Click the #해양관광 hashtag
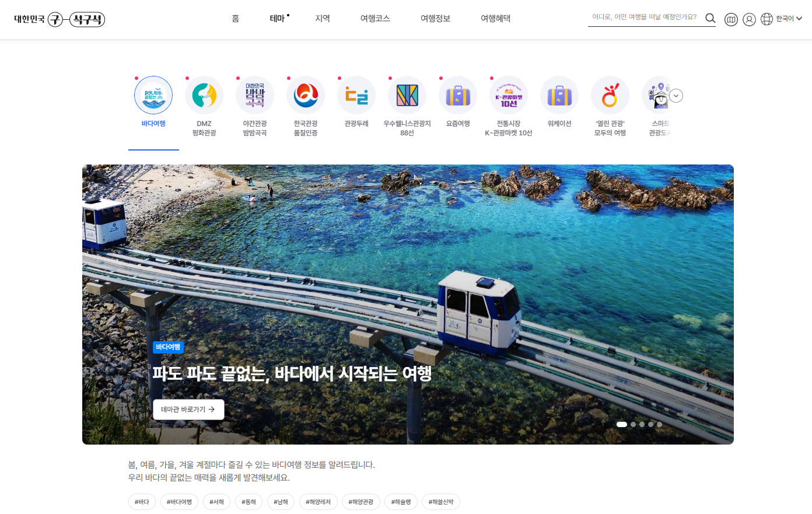The width and height of the screenshot is (812, 514). tap(361, 502)
